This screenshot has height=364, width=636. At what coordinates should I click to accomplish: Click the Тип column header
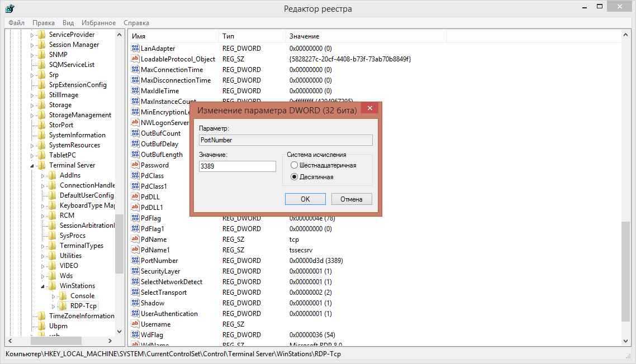coord(229,36)
